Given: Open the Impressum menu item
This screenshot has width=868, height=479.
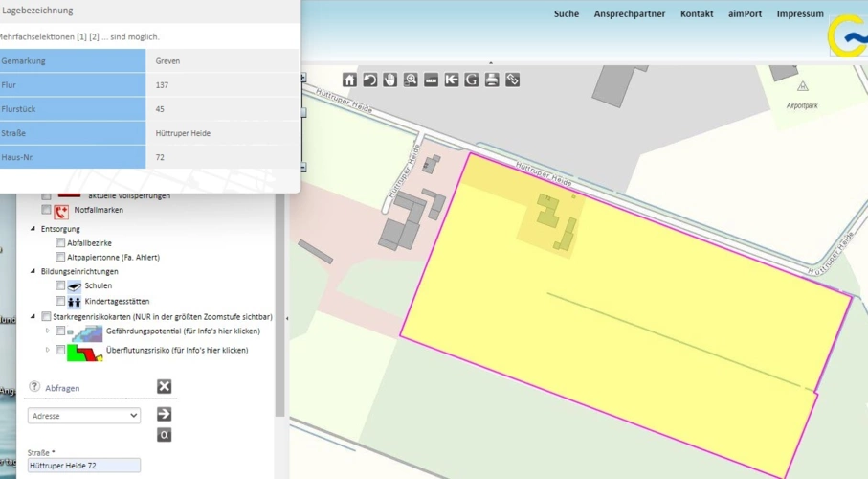Looking at the screenshot, I should coord(799,14).
